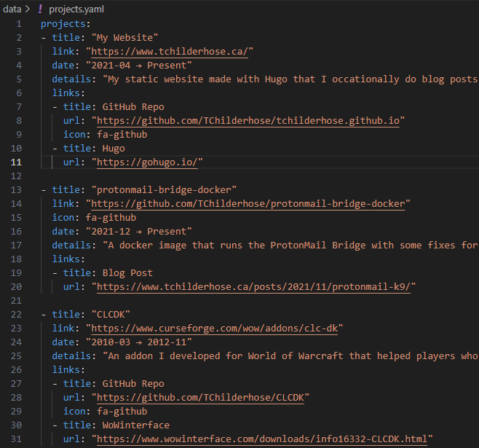
Task: Click 'GitHub Repo' title on line 7
Action: pyautogui.click(x=133, y=107)
